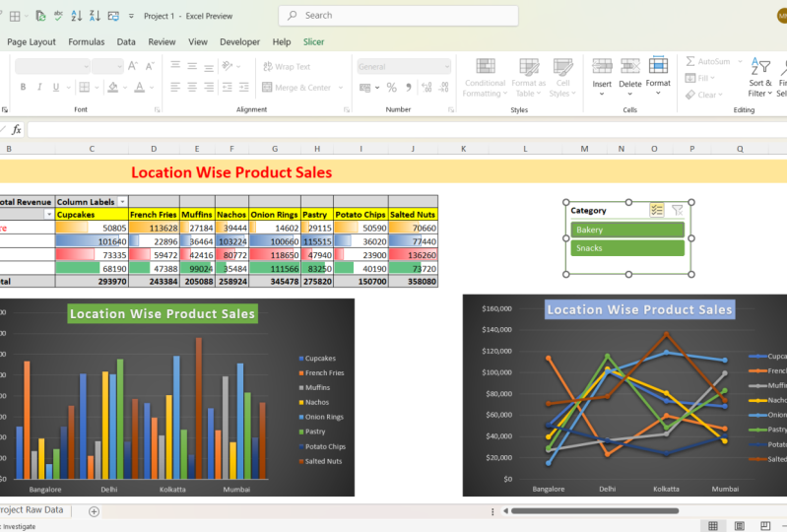Image resolution: width=787 pixels, height=532 pixels.
Task: Click the Decrease Decimal icon
Action: pyautogui.click(x=443, y=88)
